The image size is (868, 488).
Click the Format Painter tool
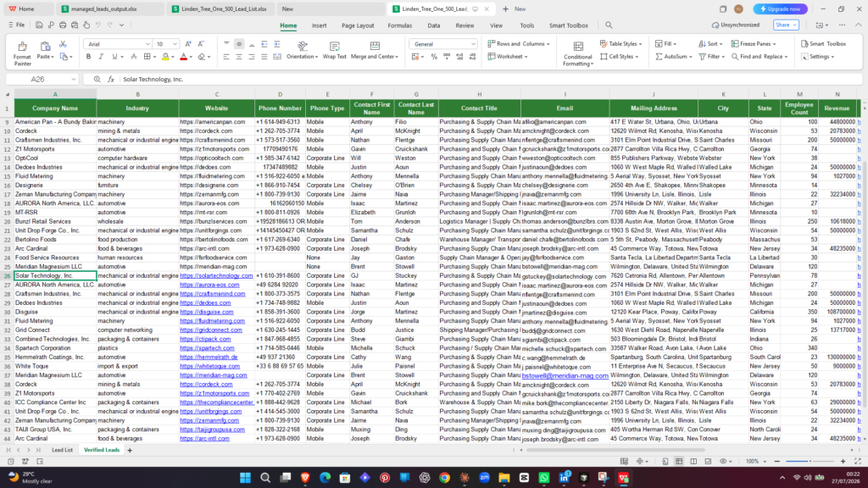coord(22,53)
